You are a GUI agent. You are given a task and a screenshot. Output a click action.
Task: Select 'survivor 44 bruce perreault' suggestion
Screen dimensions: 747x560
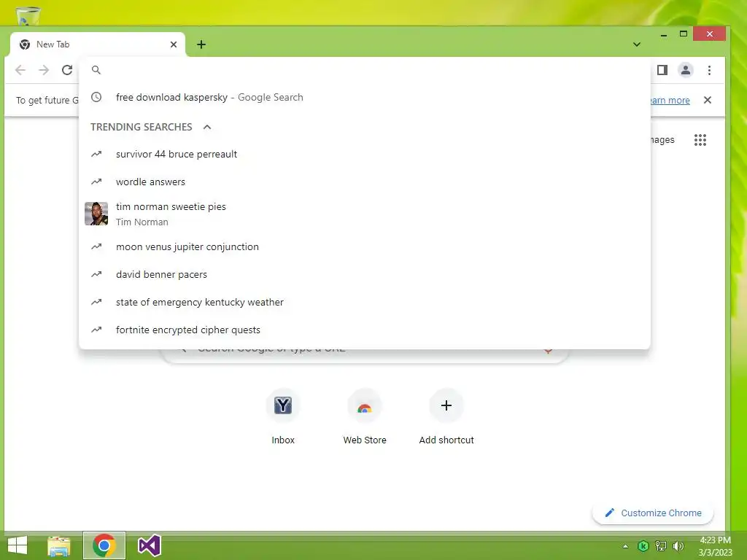point(365,155)
